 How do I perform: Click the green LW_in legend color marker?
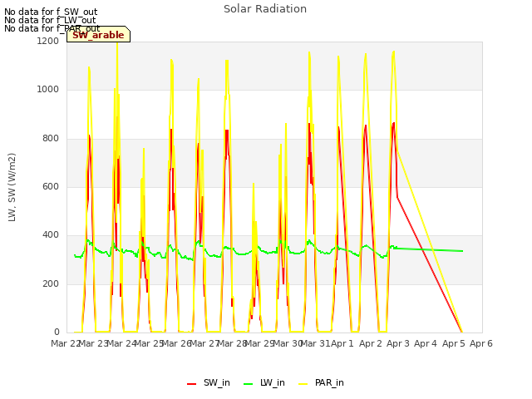pos(249,384)
